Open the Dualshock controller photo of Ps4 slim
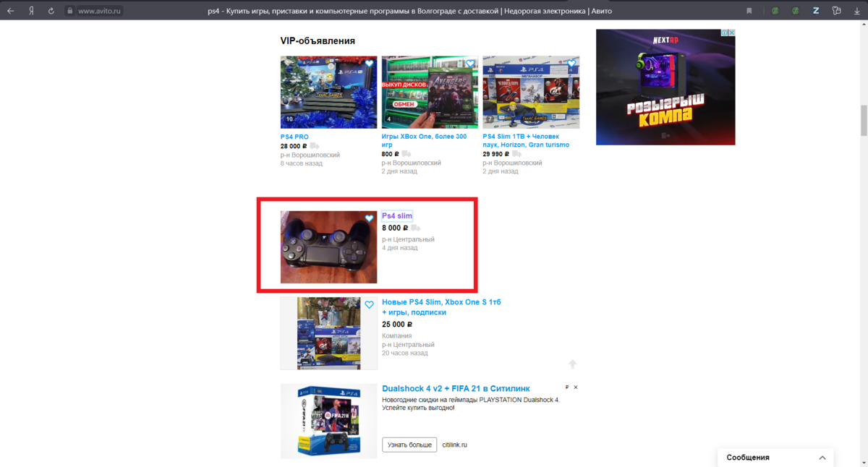 [328, 247]
